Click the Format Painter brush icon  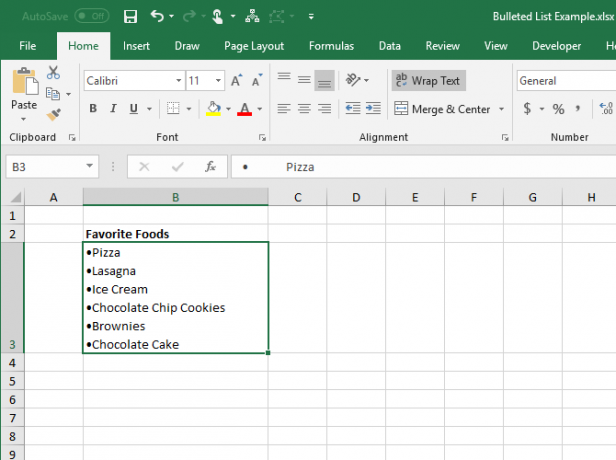point(53,115)
